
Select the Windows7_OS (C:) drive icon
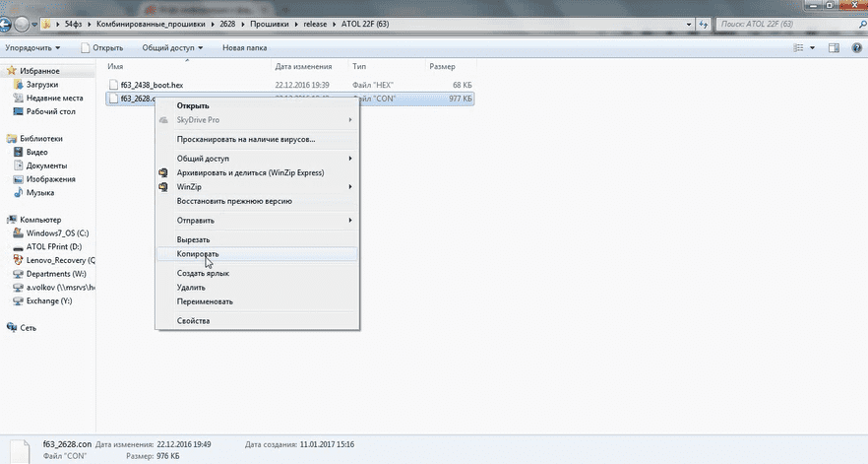coord(19,232)
